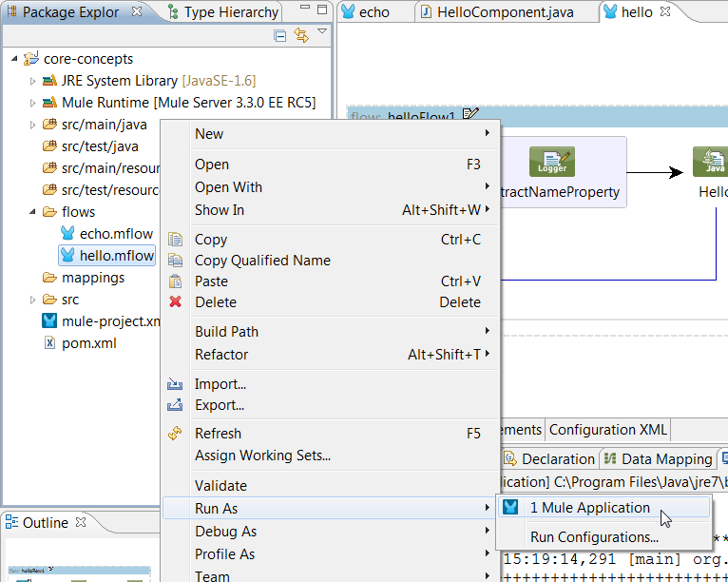This screenshot has height=582, width=728.
Task: Close the Package Explorer tab
Action: pos(137,12)
